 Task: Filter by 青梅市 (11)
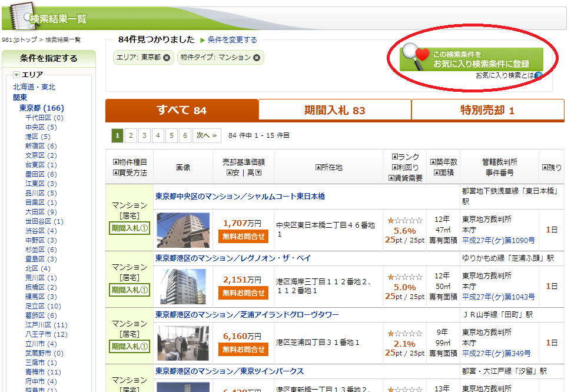point(44,372)
